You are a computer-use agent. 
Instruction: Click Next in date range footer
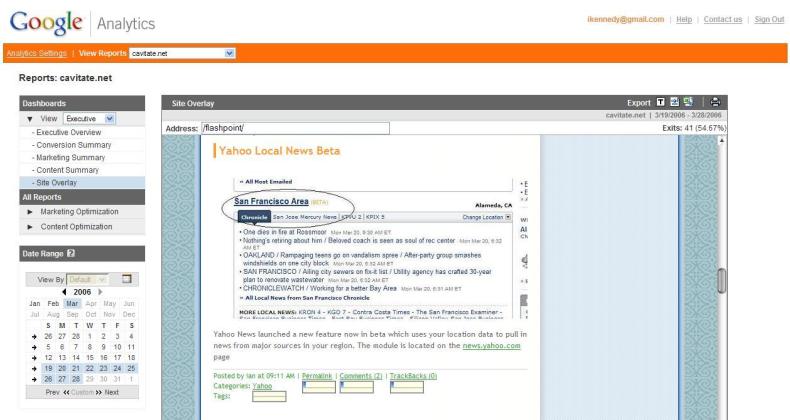click(111, 392)
